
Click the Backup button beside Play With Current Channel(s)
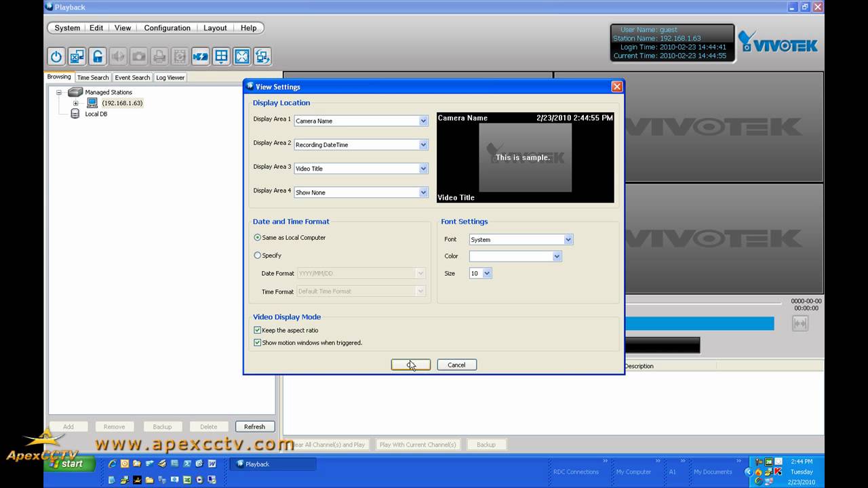(486, 445)
